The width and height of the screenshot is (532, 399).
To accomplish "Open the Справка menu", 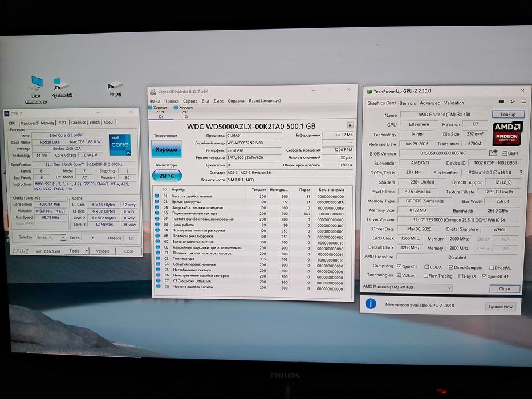I will 236,101.
